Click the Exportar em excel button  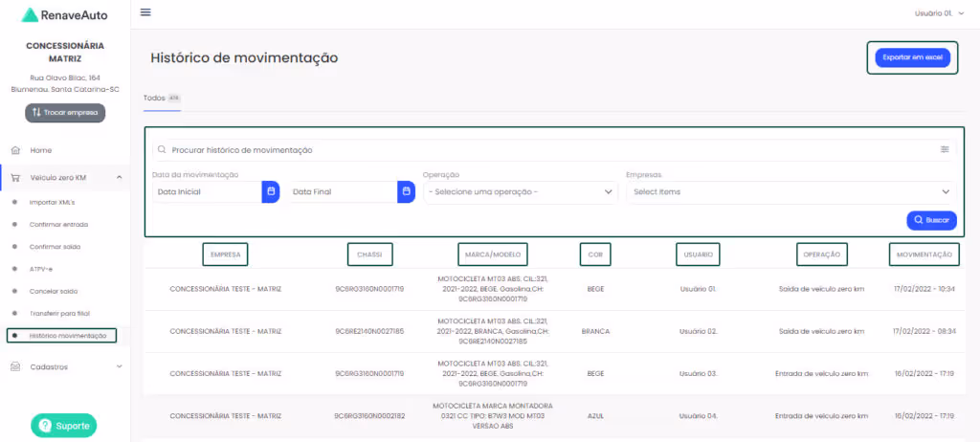click(912, 57)
